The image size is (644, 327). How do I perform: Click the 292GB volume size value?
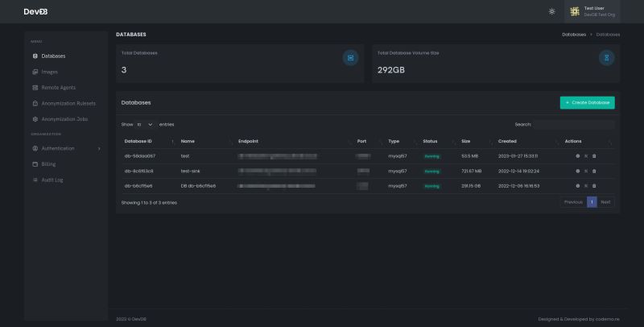(x=391, y=70)
